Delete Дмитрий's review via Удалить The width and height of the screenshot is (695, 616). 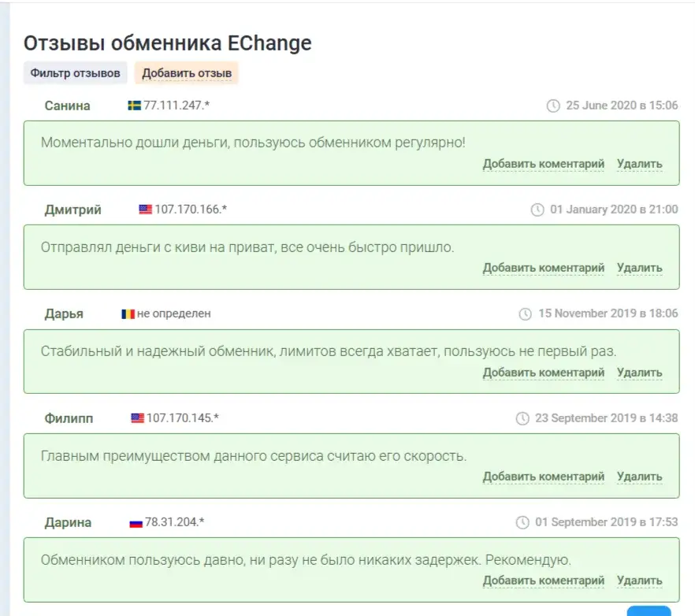coord(640,268)
